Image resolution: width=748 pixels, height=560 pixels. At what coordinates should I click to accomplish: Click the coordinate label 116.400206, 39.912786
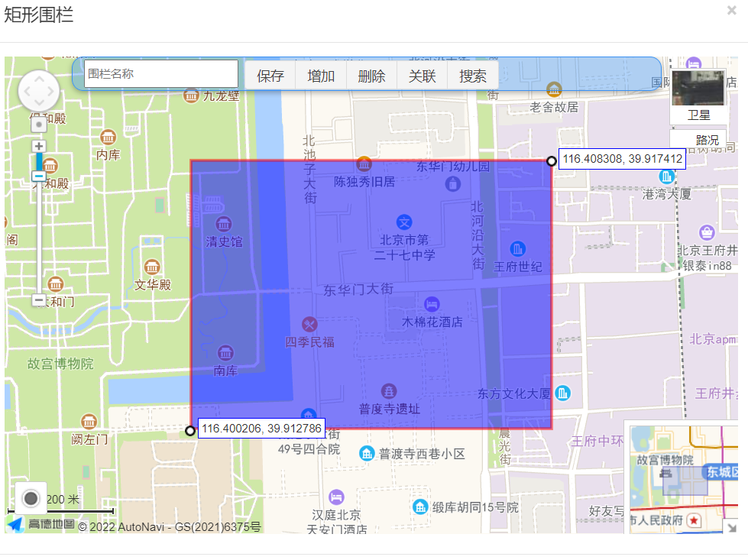click(x=261, y=429)
